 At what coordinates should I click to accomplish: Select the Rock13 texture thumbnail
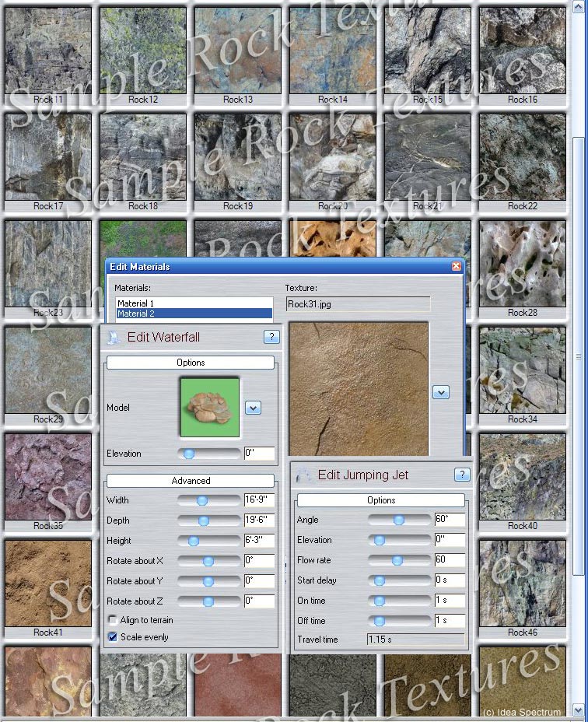click(237, 51)
